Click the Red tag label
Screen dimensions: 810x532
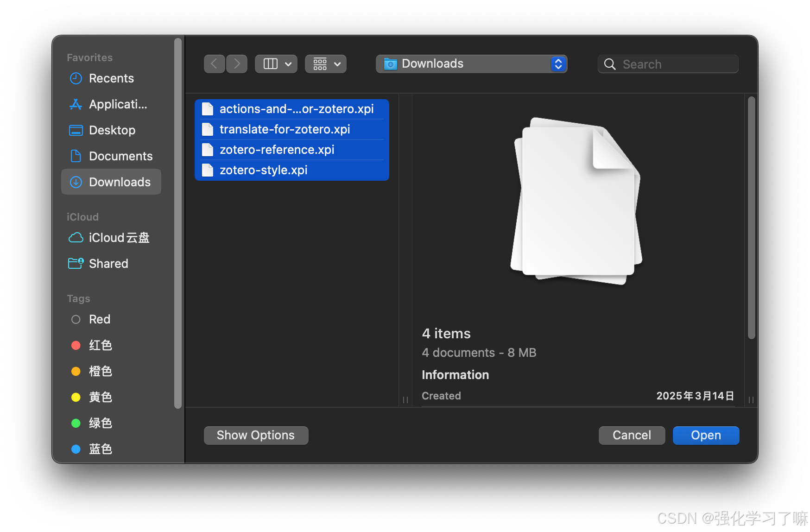pyautogui.click(x=100, y=319)
